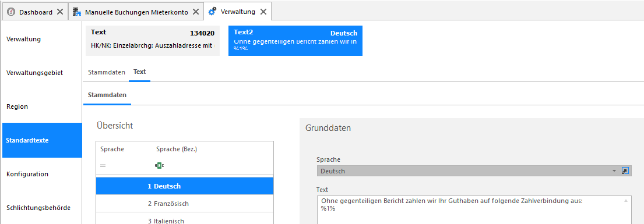Click the Manuelle Buchungen Mieterkonto building icon
Screen dimensions: 644x224
pyautogui.click(x=77, y=12)
